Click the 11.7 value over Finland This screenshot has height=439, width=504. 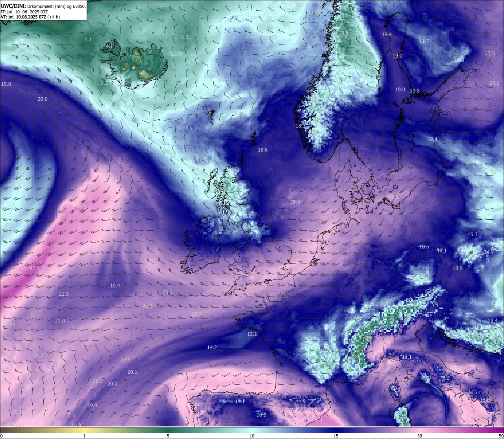[x=424, y=41]
